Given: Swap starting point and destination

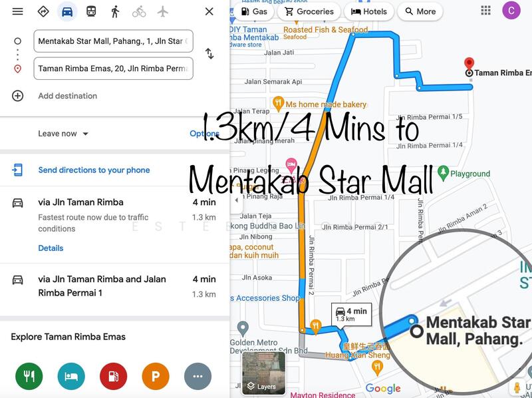Looking at the screenshot, I should [209, 54].
